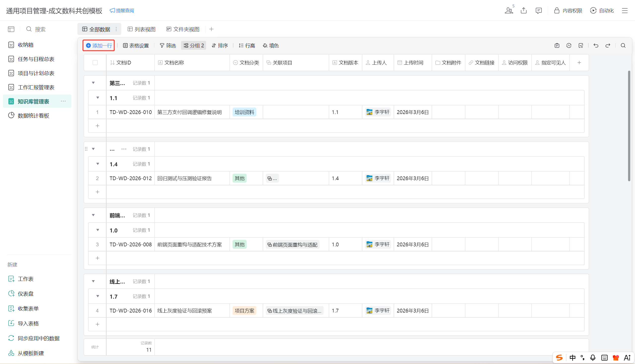Open 内容权限 settings
This screenshot has height=364, width=635.
(568, 10)
